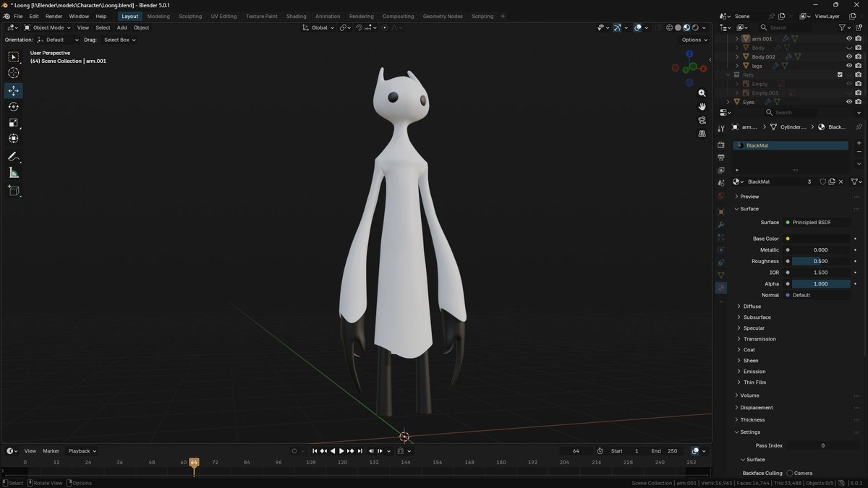Expand the legs object tree
The image size is (868, 488).
pyautogui.click(x=737, y=66)
